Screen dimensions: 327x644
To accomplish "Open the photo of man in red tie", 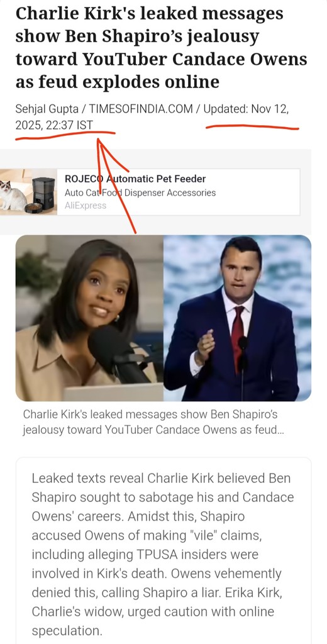I will 238,318.
